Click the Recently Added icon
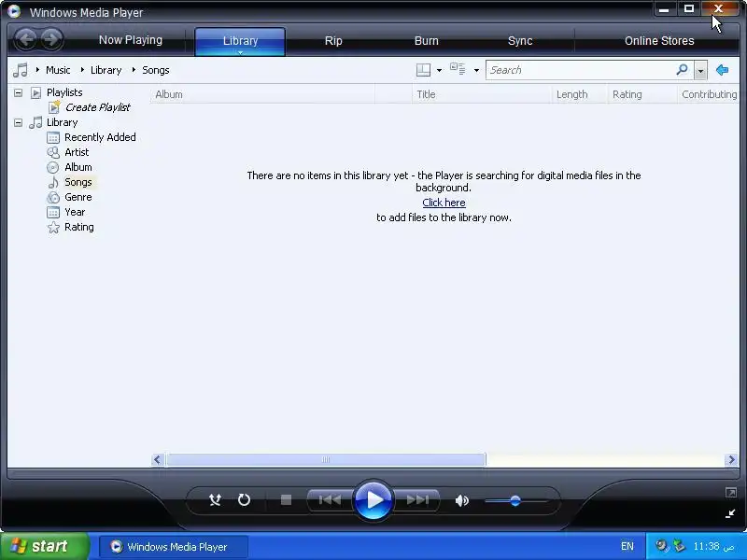This screenshot has height=560, width=747. (53, 137)
